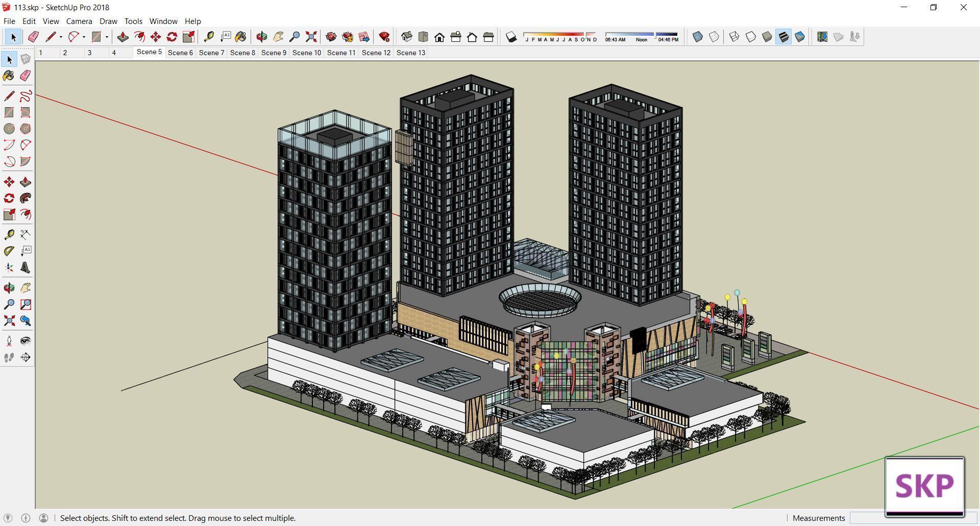Click the credits info status bar icon
Image resolution: width=980 pixels, height=526 pixels.
point(26,518)
